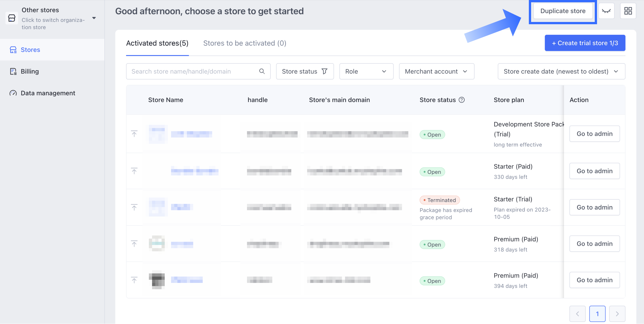Expand Other stores organization switcher
The width and height of the screenshot is (644, 324).
94,18
